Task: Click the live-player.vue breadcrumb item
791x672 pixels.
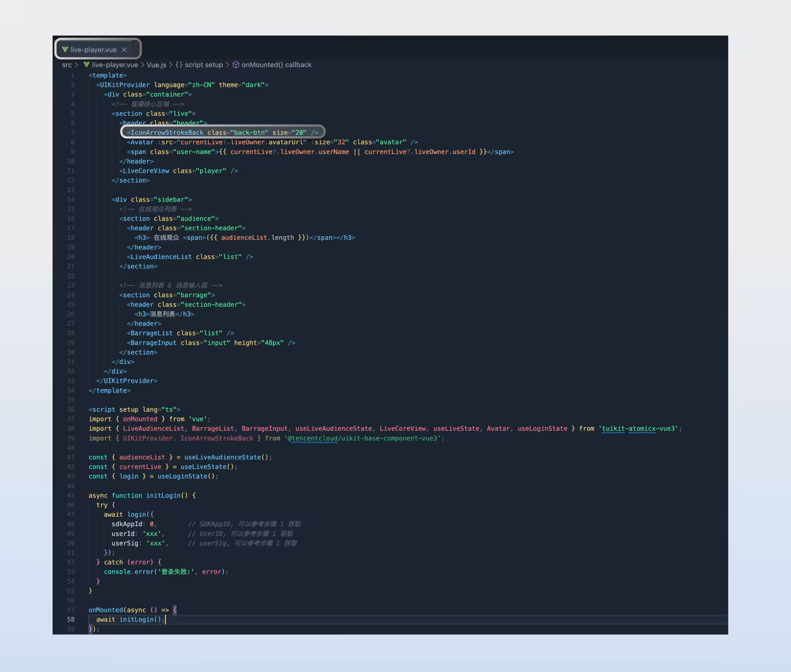Action: pyautogui.click(x=115, y=65)
